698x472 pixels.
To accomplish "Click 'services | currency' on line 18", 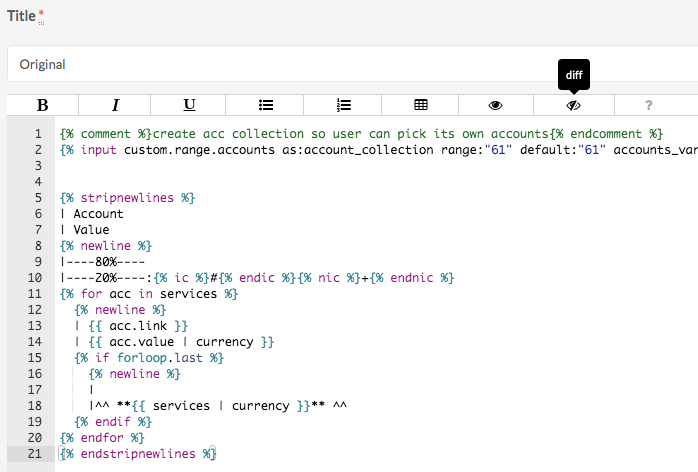I will click(x=221, y=406).
